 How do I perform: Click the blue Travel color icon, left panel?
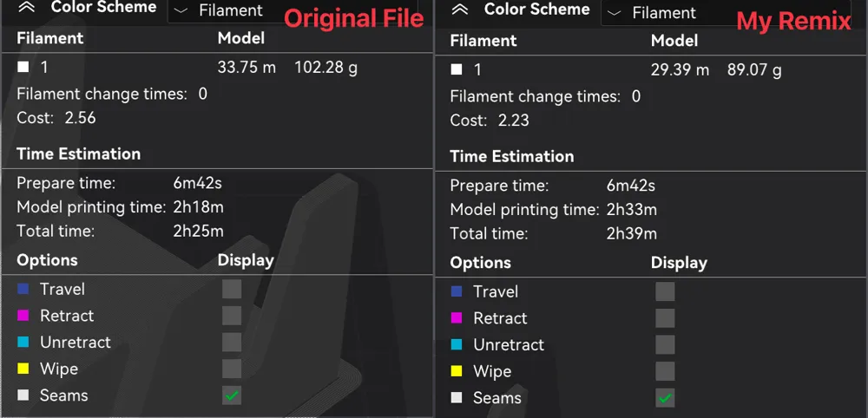pyautogui.click(x=23, y=289)
